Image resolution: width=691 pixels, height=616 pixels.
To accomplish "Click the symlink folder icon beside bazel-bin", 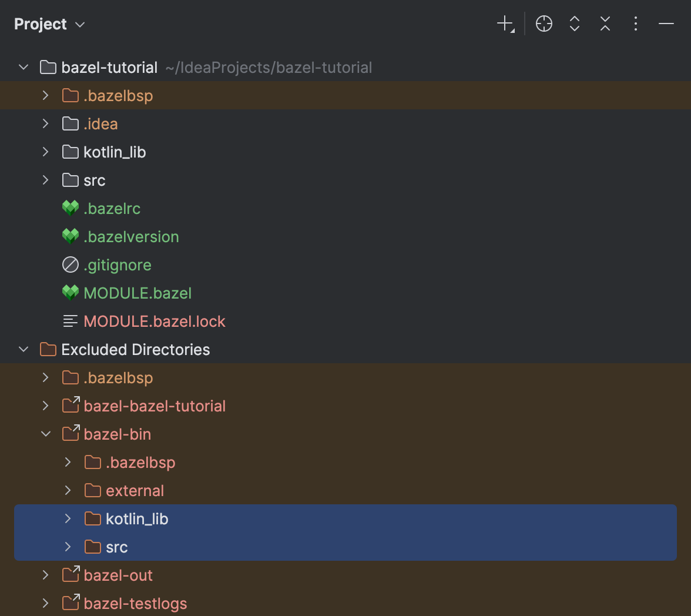I will (x=71, y=434).
